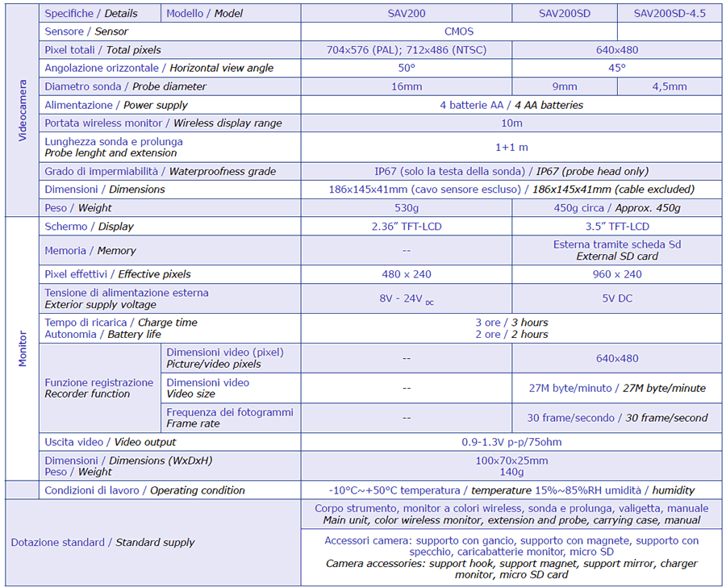
Task: Click the Approx. 450g weight cell
Action: click(617, 208)
